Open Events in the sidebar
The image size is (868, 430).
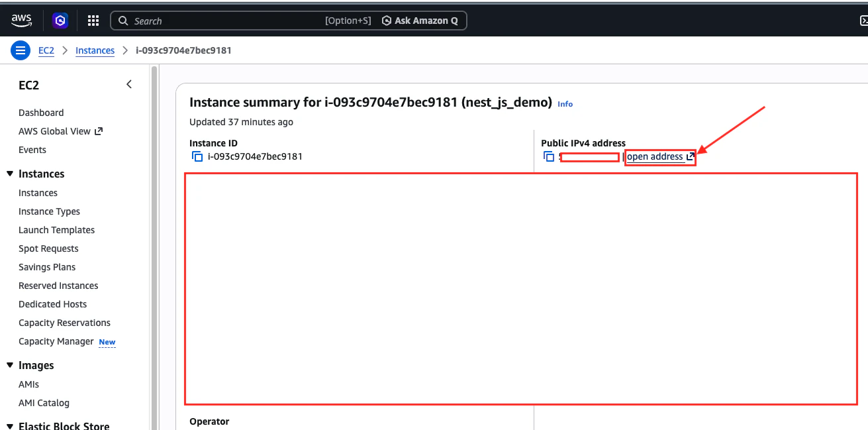(32, 150)
